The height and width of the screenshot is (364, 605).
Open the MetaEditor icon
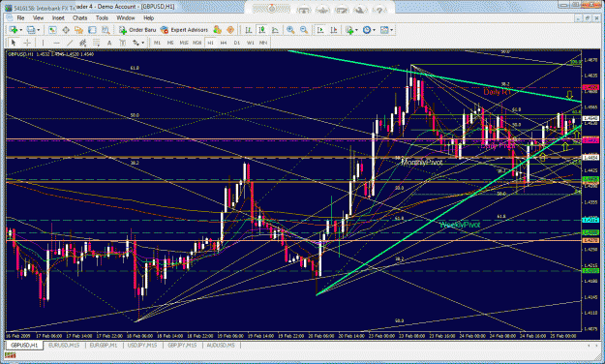coord(217,30)
